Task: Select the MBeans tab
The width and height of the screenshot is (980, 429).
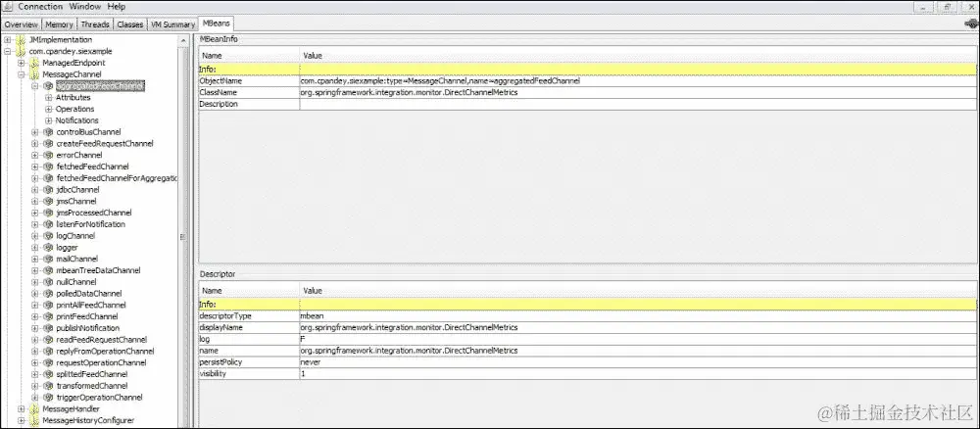Action: click(x=216, y=24)
